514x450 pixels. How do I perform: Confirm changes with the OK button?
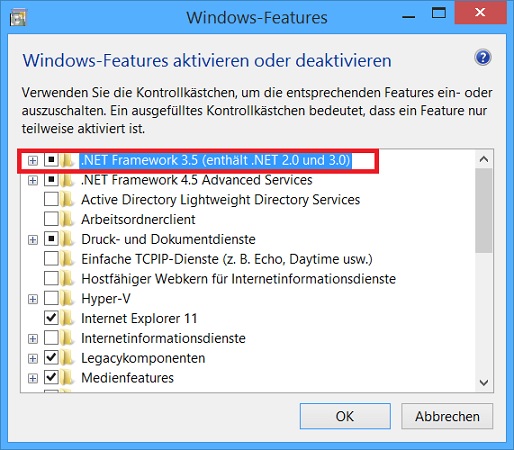(345, 416)
